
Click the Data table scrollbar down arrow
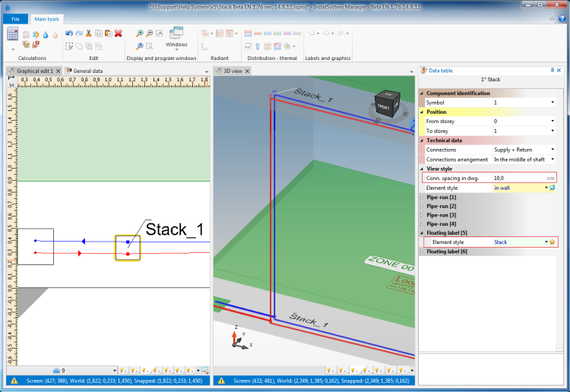pyautogui.click(x=559, y=348)
